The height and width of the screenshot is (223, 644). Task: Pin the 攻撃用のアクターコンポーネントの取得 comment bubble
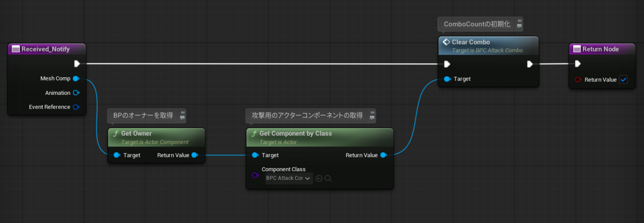pos(371,112)
